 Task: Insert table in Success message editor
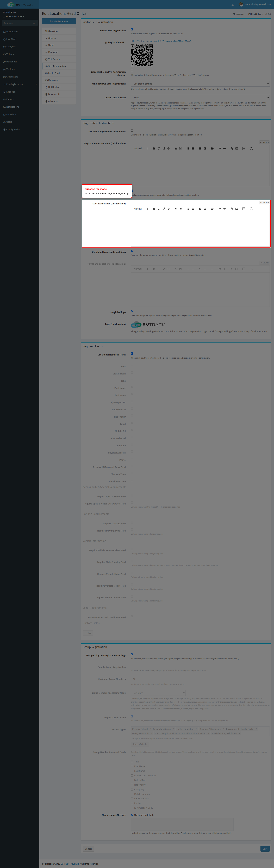[244, 209]
